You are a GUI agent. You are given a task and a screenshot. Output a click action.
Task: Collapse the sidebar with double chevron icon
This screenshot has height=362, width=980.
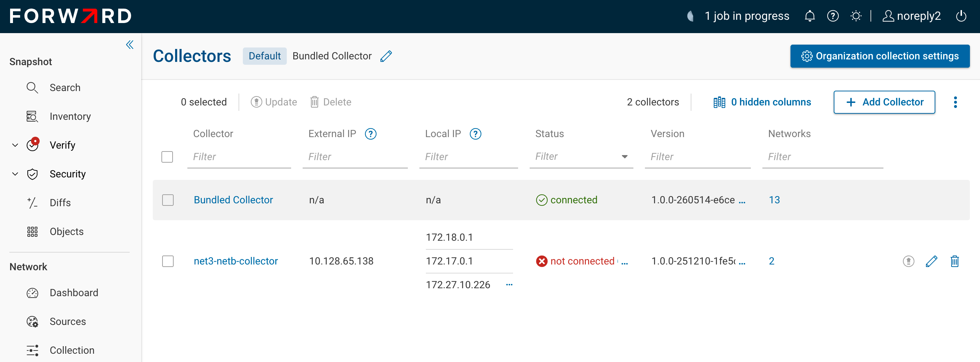(130, 45)
